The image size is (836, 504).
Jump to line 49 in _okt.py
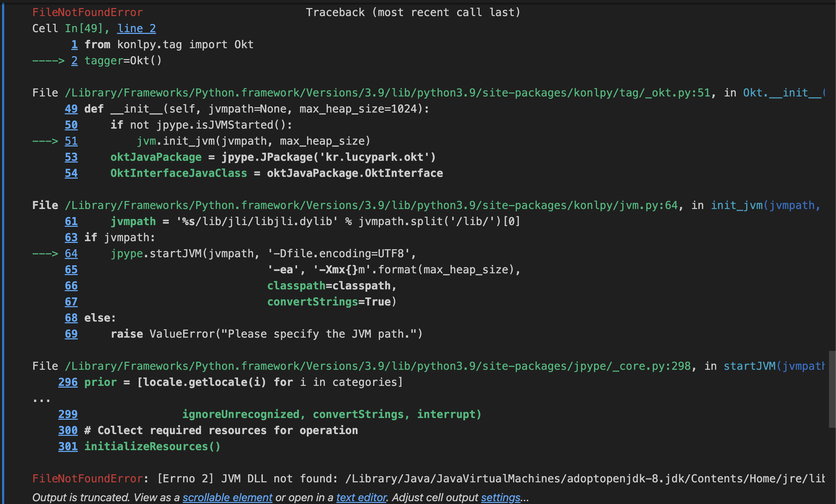71,109
